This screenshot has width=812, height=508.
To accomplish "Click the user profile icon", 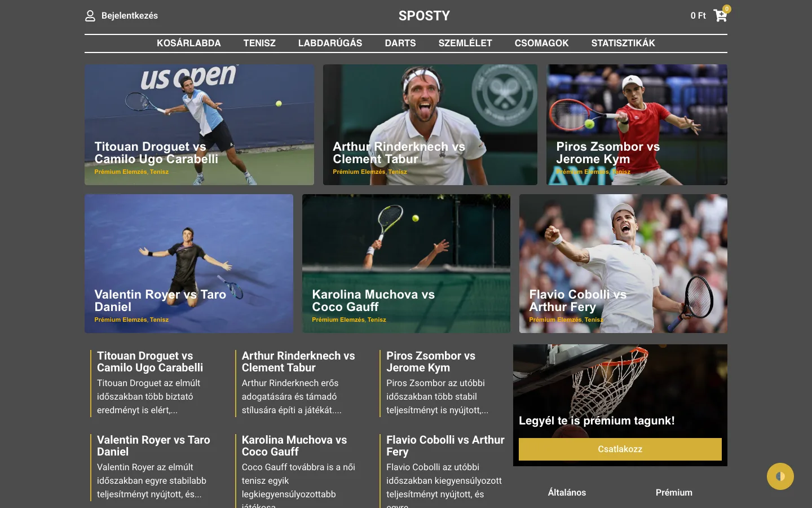I will (90, 16).
